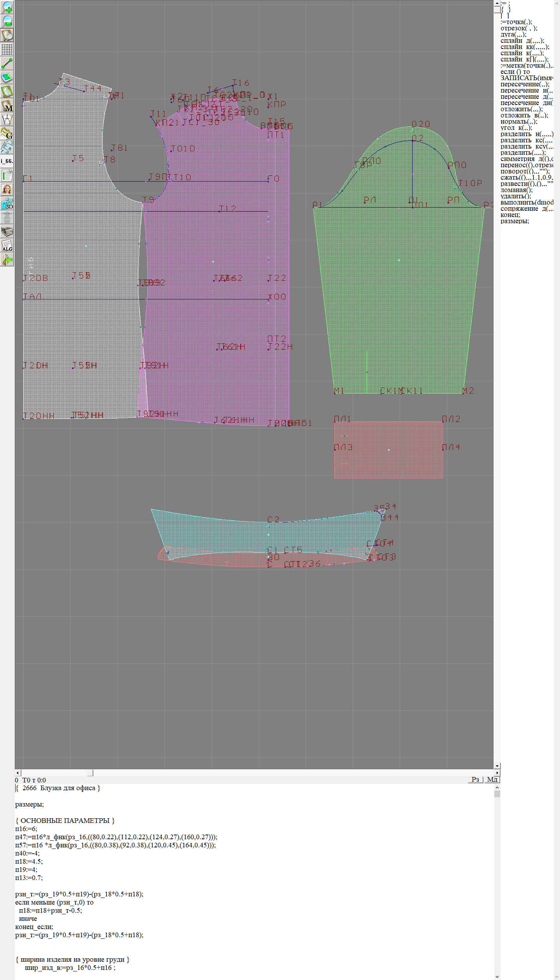The height and width of the screenshot is (980, 560).
Task: Click the ALG algorithm document icon
Action: [x=7, y=246]
